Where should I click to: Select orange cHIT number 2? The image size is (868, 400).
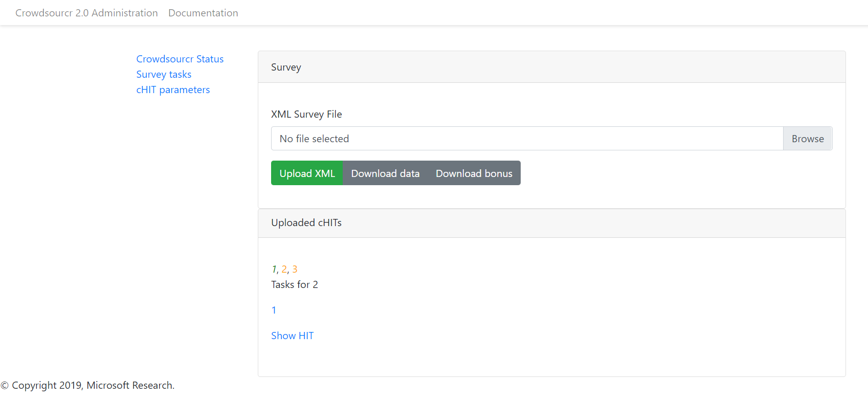point(284,269)
